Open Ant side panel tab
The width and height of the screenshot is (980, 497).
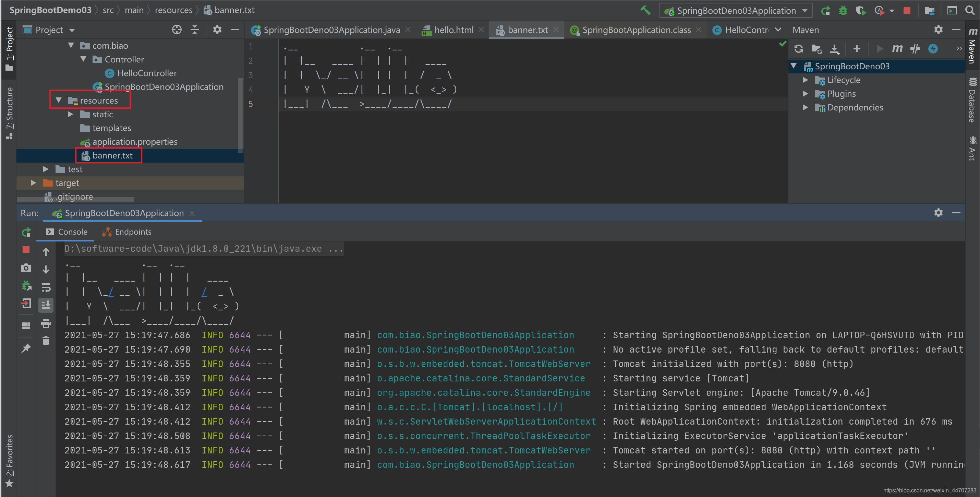(972, 149)
